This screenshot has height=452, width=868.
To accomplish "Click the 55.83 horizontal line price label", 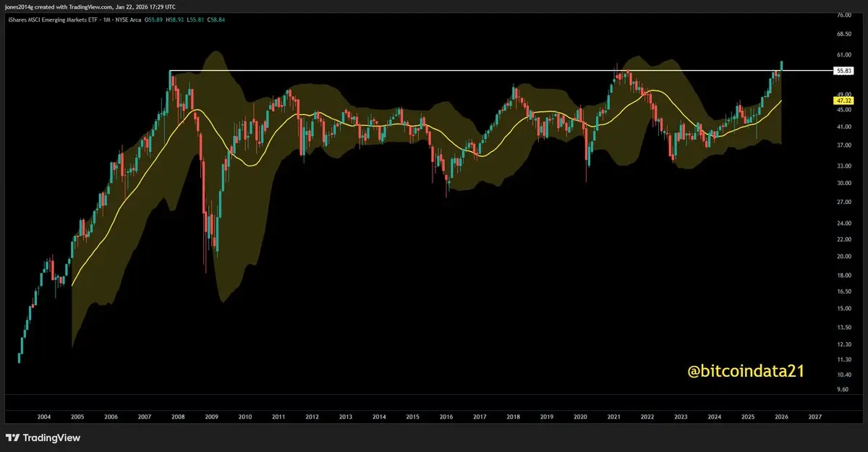I will 843,71.
